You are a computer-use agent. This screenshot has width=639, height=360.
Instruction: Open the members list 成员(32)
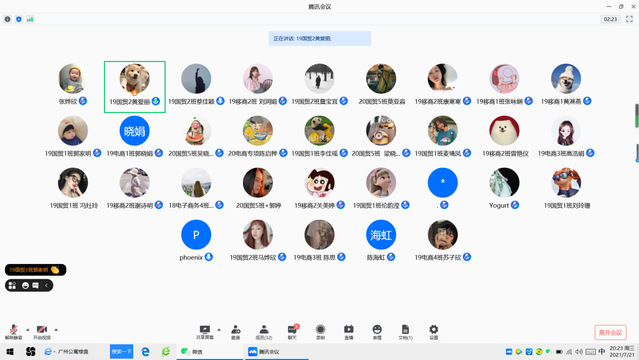[264, 332]
